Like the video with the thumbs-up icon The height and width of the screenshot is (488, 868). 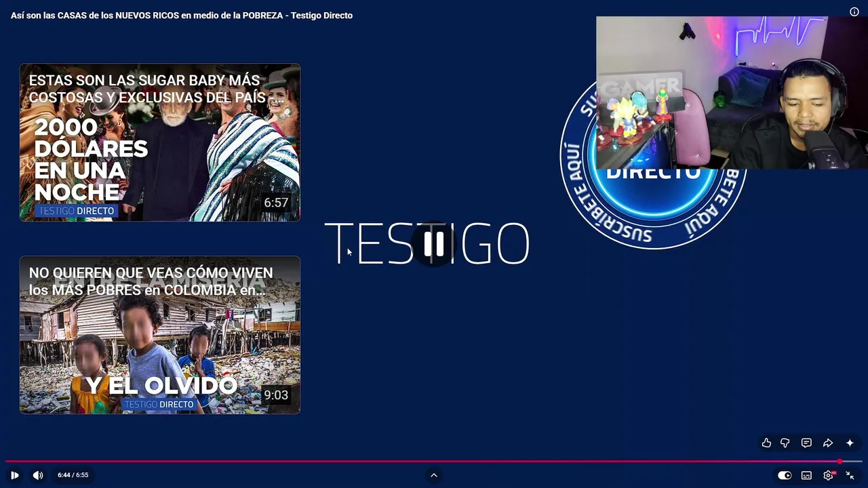[x=766, y=443]
